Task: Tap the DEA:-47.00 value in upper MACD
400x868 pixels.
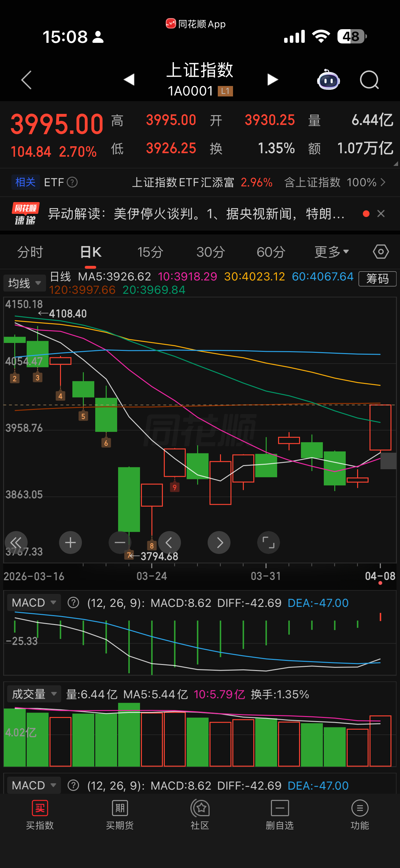Action: tap(318, 602)
